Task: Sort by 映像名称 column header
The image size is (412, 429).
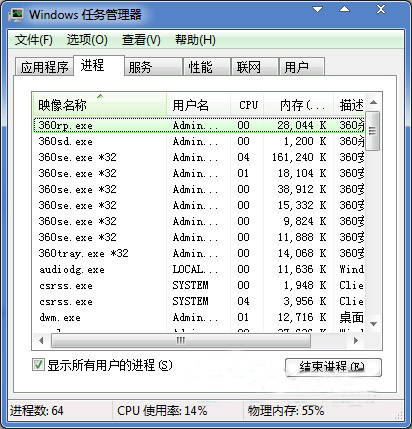Action: 100,105
